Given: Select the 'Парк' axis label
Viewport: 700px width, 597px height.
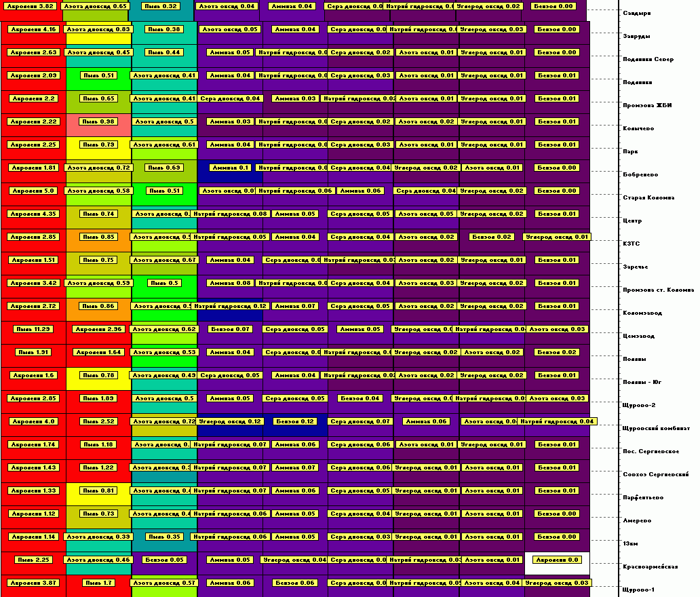Looking at the screenshot, I should tap(630, 152).
